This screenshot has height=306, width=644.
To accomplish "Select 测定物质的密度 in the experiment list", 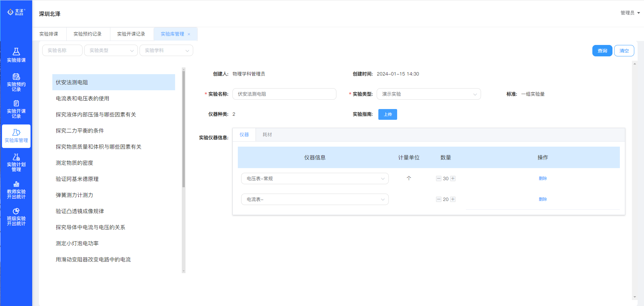I will [x=74, y=163].
